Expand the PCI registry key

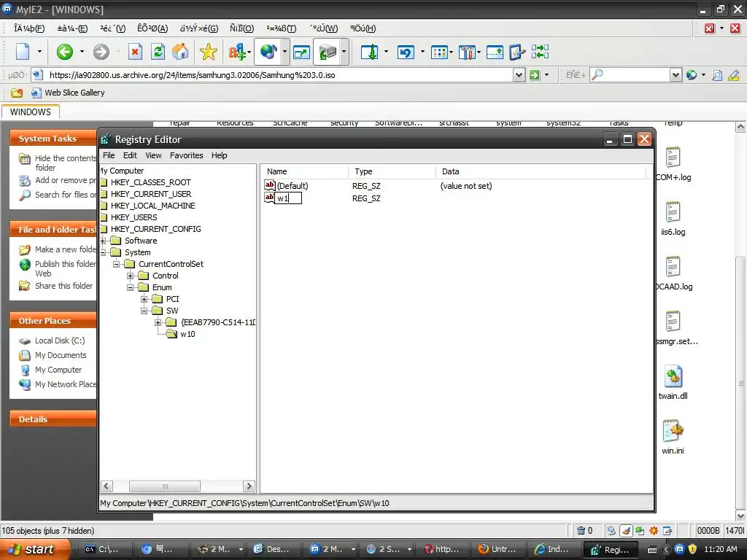(144, 299)
